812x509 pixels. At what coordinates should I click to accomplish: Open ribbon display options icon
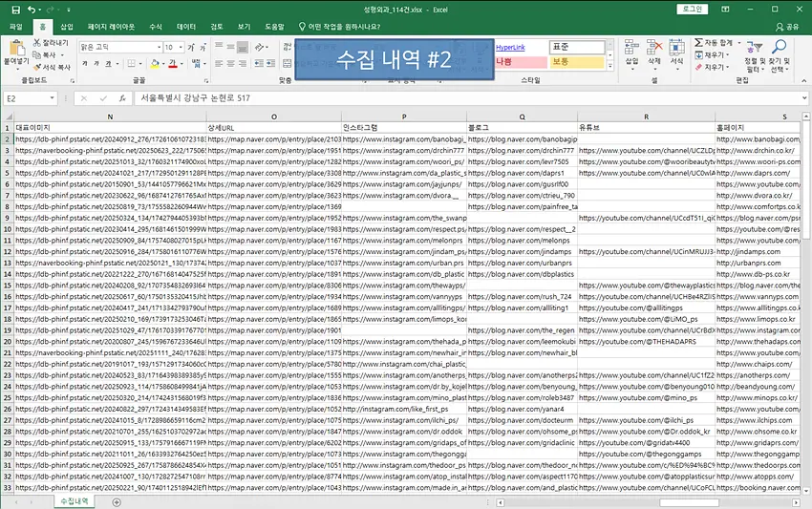pyautogui.click(x=725, y=10)
